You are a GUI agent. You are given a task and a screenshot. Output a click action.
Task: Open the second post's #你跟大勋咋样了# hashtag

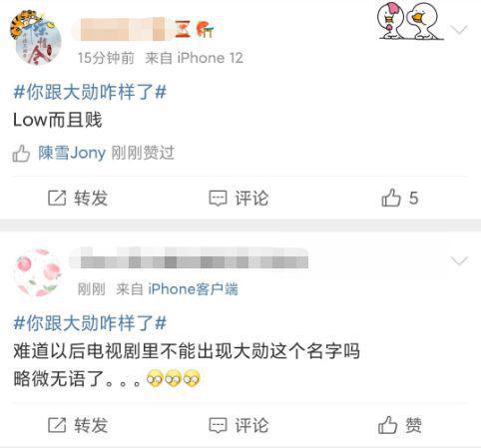[x=90, y=323]
